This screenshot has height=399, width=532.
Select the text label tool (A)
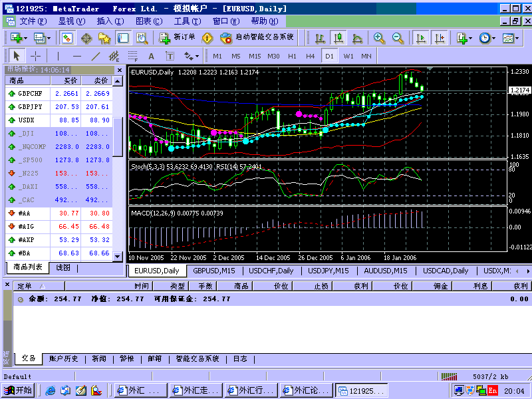151,56
